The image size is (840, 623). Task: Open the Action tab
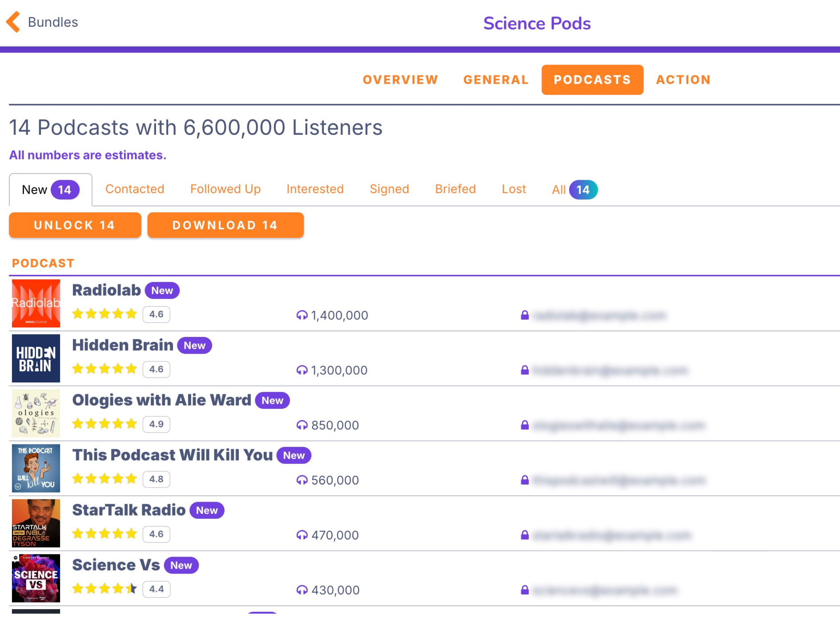pyautogui.click(x=683, y=80)
